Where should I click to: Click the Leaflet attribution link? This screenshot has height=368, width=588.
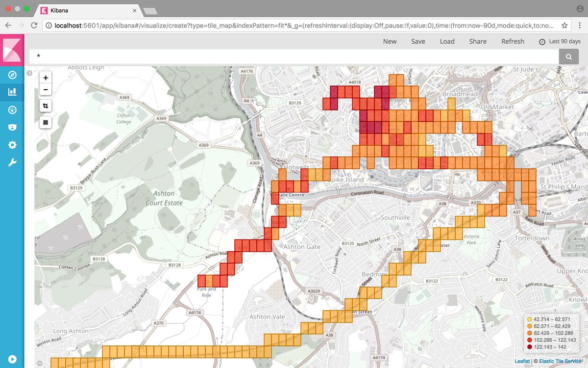pyautogui.click(x=522, y=361)
